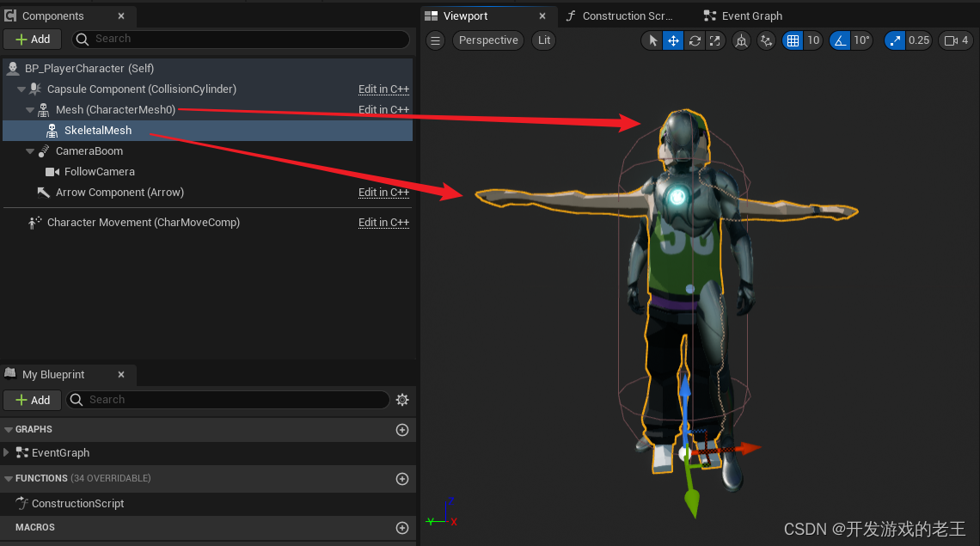Image resolution: width=980 pixels, height=546 pixels.
Task: Open Edit in C++ for Capsule Component
Action: pyautogui.click(x=383, y=89)
